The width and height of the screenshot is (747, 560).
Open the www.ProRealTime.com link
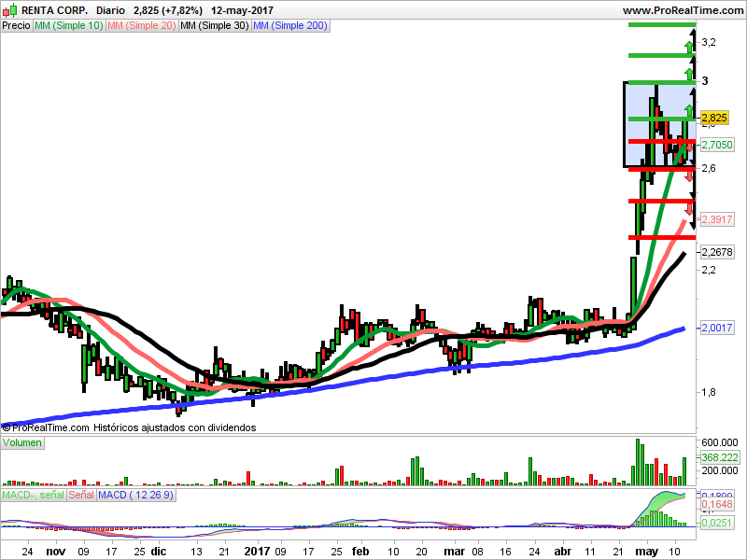[x=683, y=10]
